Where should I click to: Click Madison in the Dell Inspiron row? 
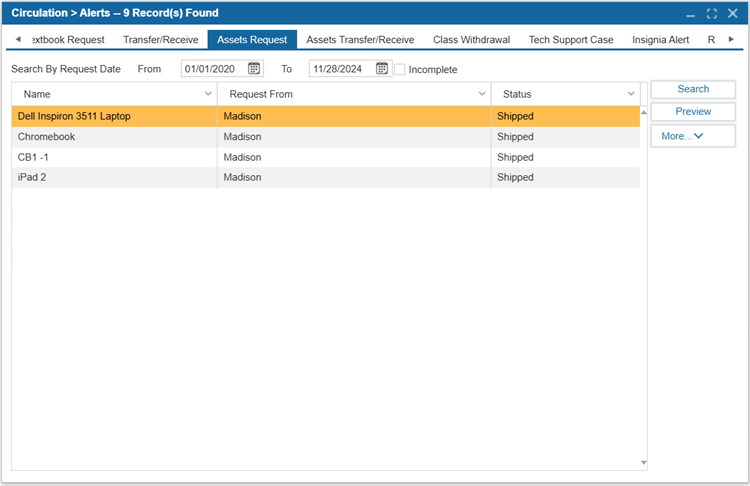pyautogui.click(x=242, y=116)
